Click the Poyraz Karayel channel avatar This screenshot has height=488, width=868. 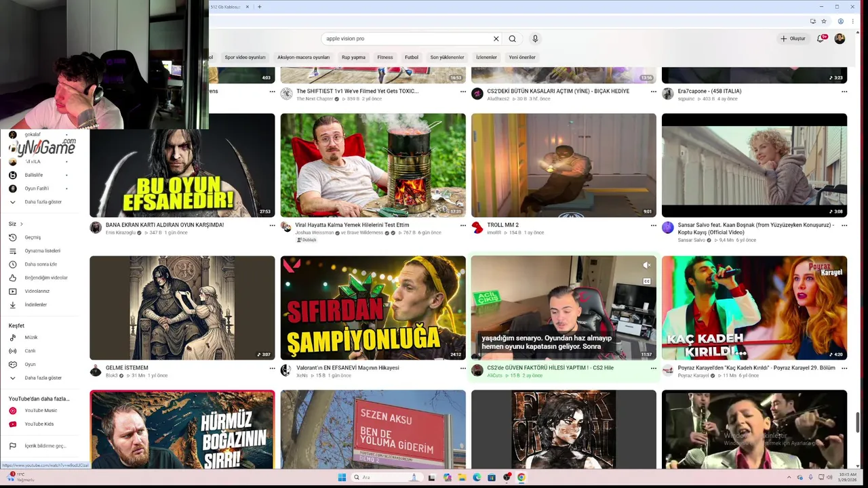(668, 371)
